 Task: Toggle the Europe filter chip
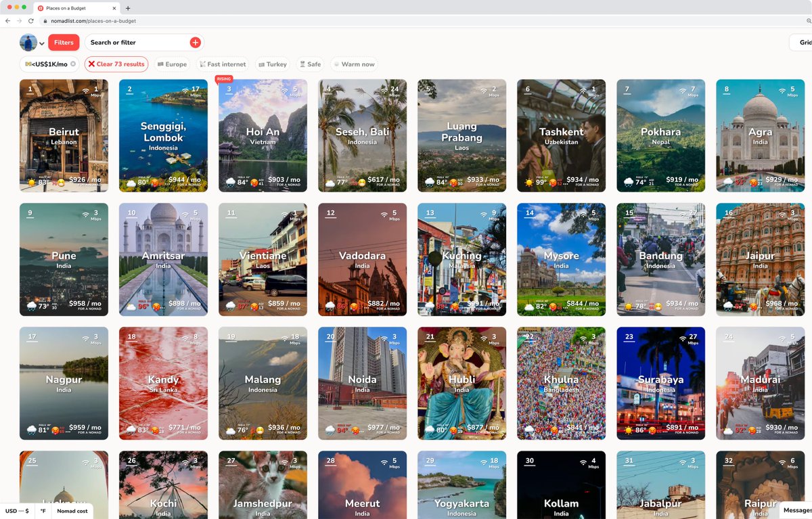[172, 64]
